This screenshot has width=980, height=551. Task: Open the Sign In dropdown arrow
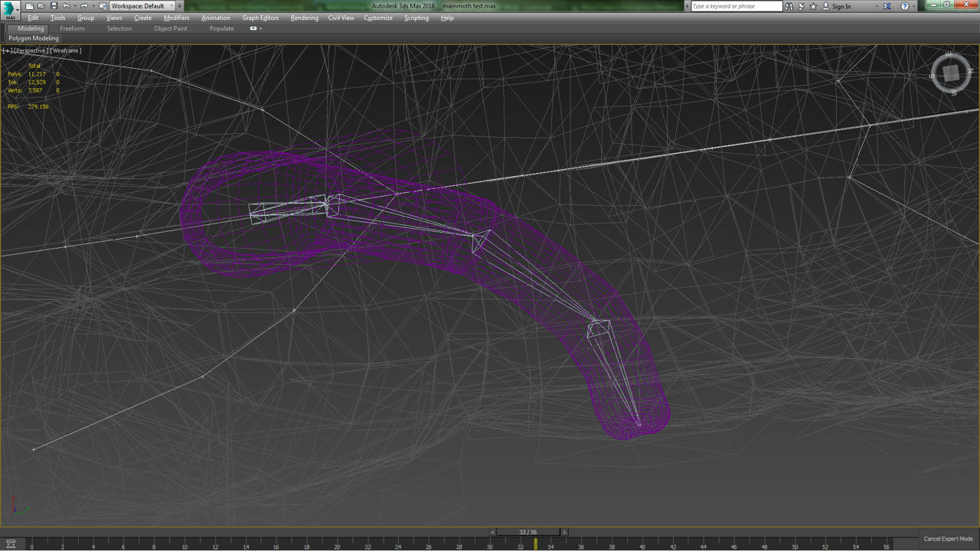pyautogui.click(x=877, y=6)
